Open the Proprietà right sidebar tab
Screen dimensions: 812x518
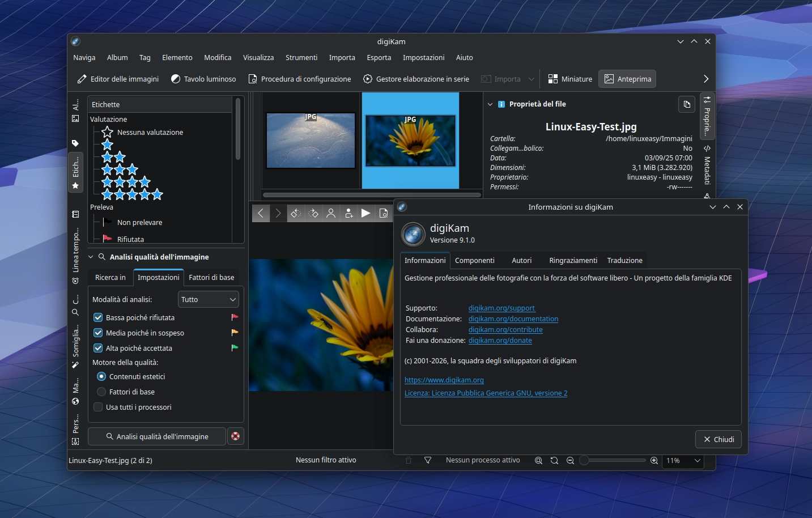(x=707, y=116)
